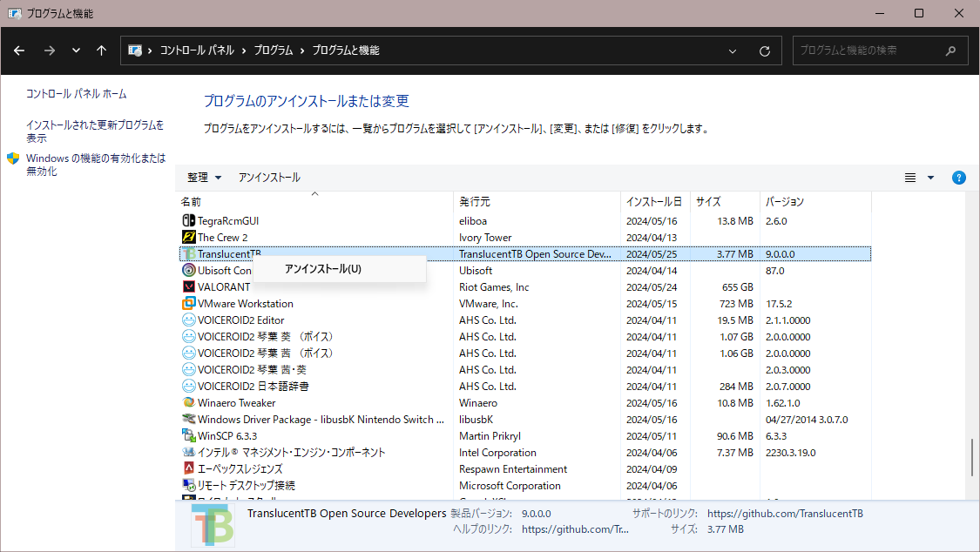The image size is (980, 552).
Task: Click Windows Driver Package libusbK icon
Action: point(188,419)
